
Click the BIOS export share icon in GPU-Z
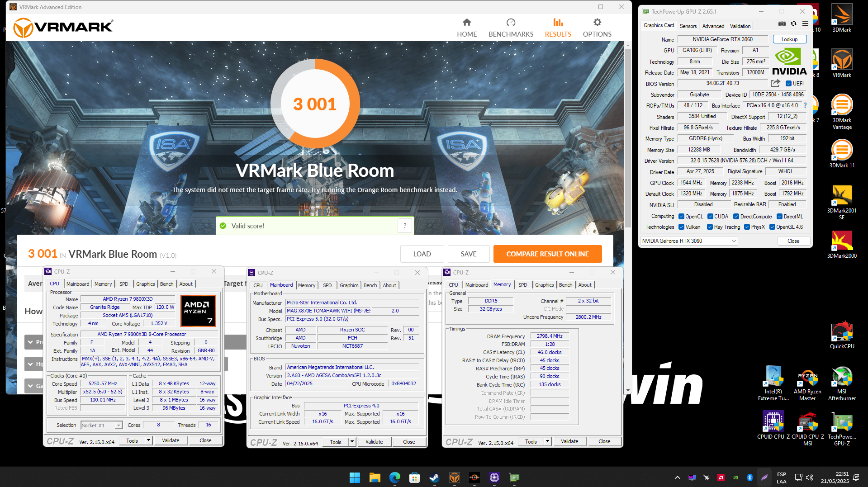point(775,83)
